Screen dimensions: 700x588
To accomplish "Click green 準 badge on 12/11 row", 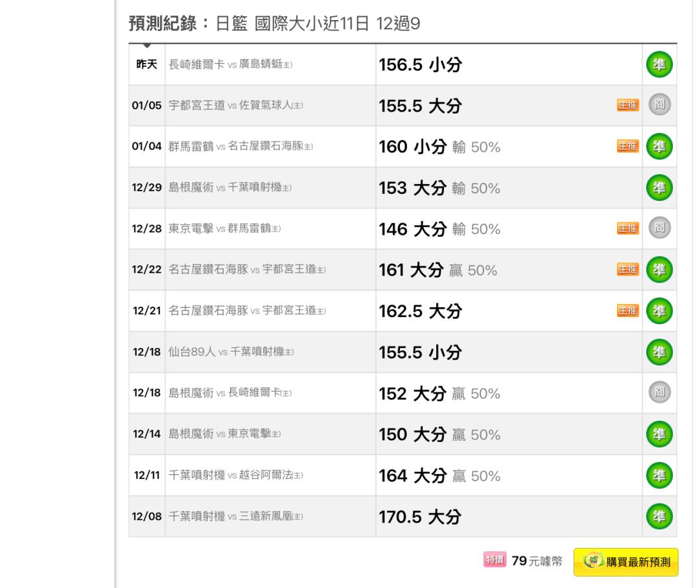I will (x=659, y=475).
